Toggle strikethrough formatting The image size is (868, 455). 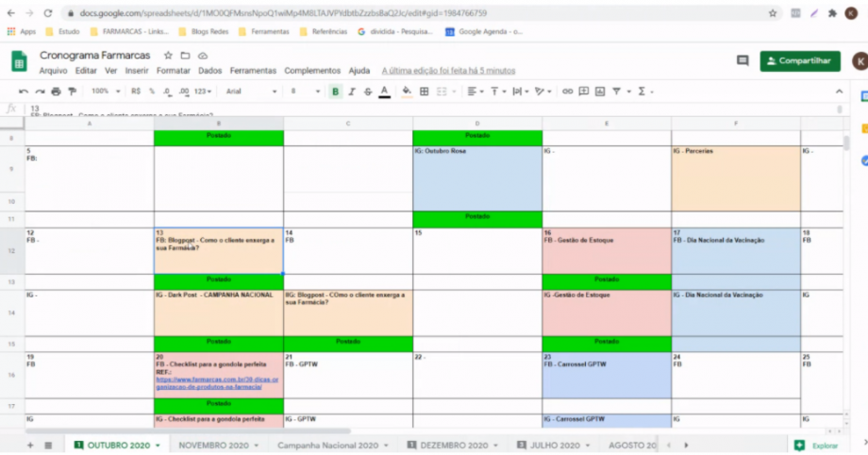click(x=367, y=92)
